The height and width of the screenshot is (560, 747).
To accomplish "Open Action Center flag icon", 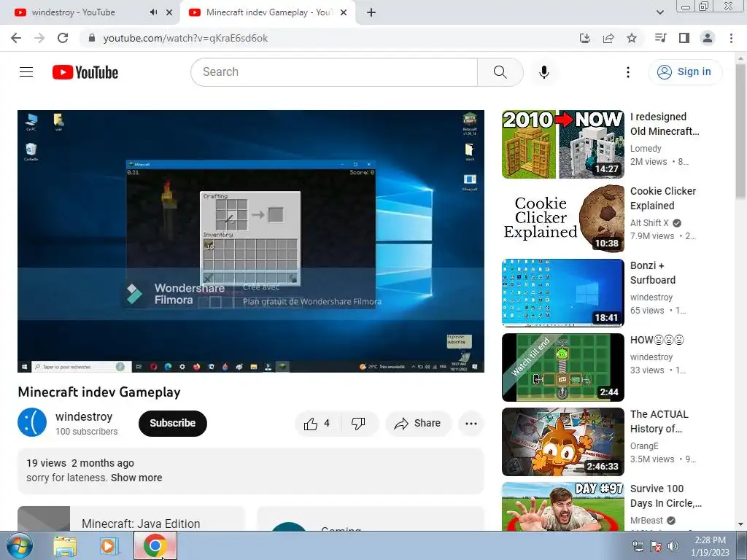I will (x=656, y=546).
